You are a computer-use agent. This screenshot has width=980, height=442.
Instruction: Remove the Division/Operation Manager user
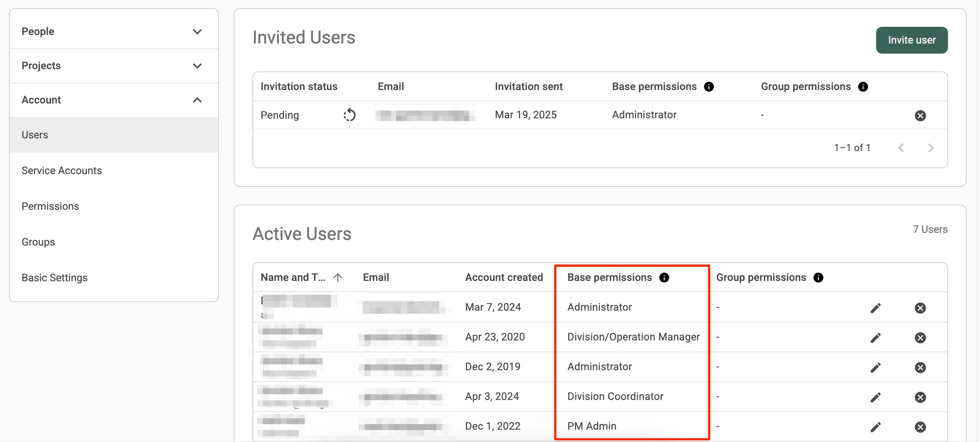pyautogui.click(x=920, y=337)
